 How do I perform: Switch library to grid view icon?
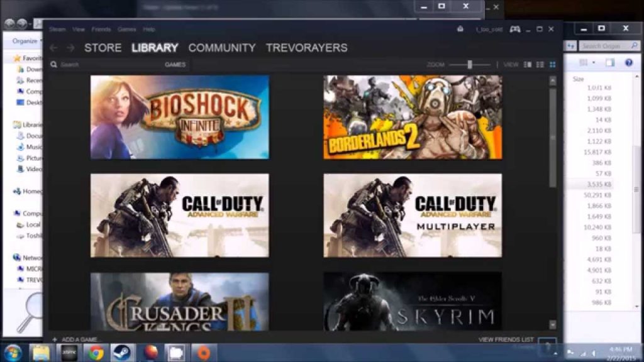click(552, 65)
